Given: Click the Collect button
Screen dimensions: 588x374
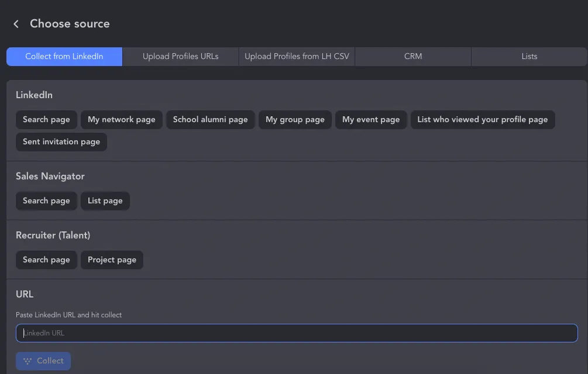Looking at the screenshot, I should coord(43,361).
